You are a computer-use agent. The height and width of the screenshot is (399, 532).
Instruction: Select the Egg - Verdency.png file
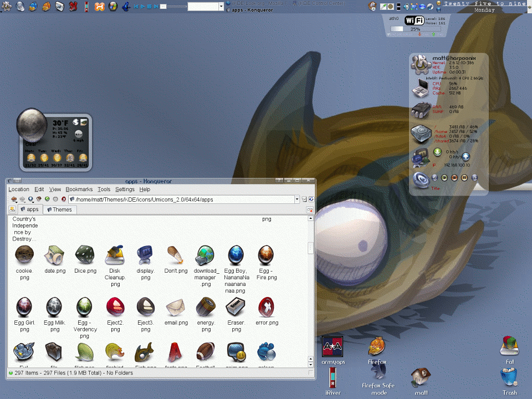click(85, 318)
